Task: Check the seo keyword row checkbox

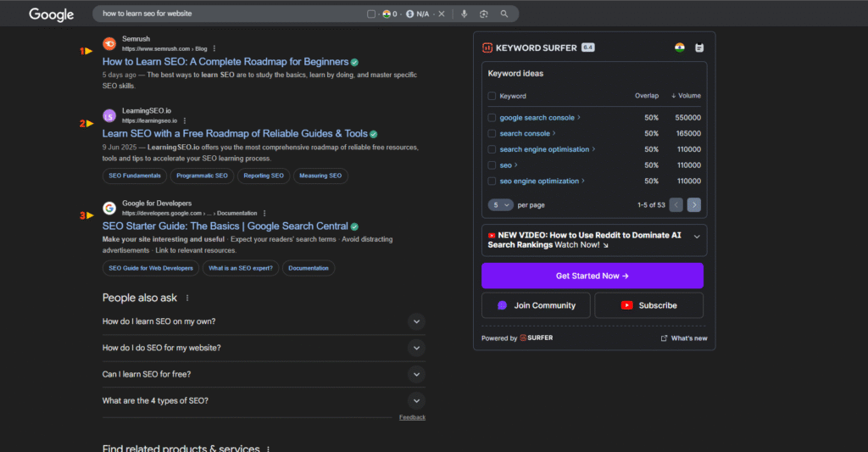Action: pos(492,165)
